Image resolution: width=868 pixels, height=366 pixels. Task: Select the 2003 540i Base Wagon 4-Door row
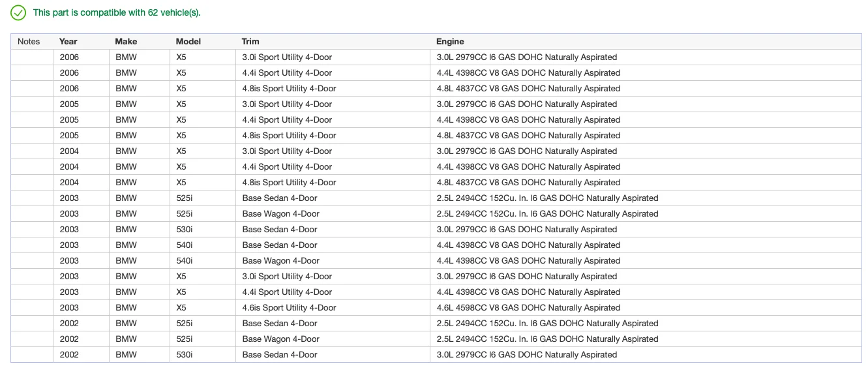point(436,260)
